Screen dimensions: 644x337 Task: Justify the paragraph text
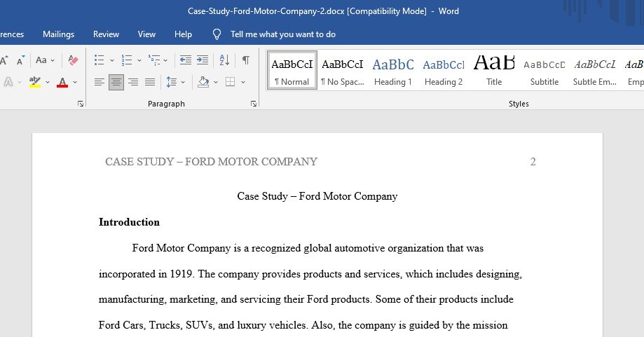point(150,82)
